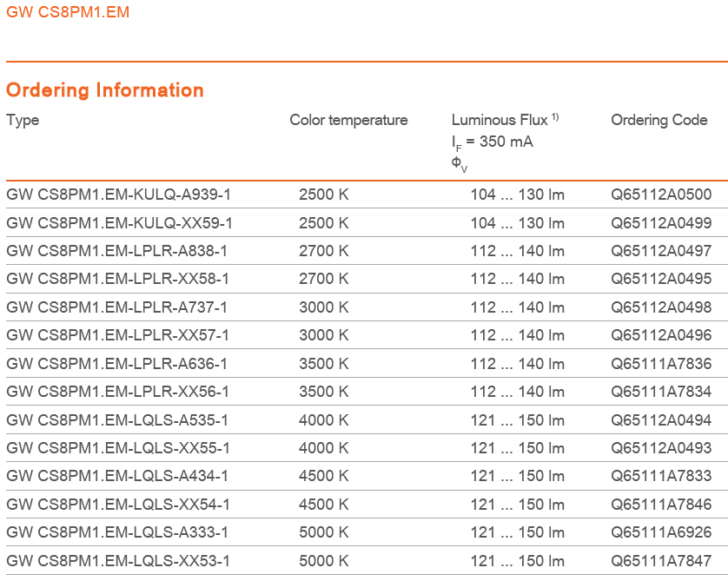Select type GW CS8PM1.EM-LPLR-A737-1
Screen dimensions: 728x581
(116, 307)
